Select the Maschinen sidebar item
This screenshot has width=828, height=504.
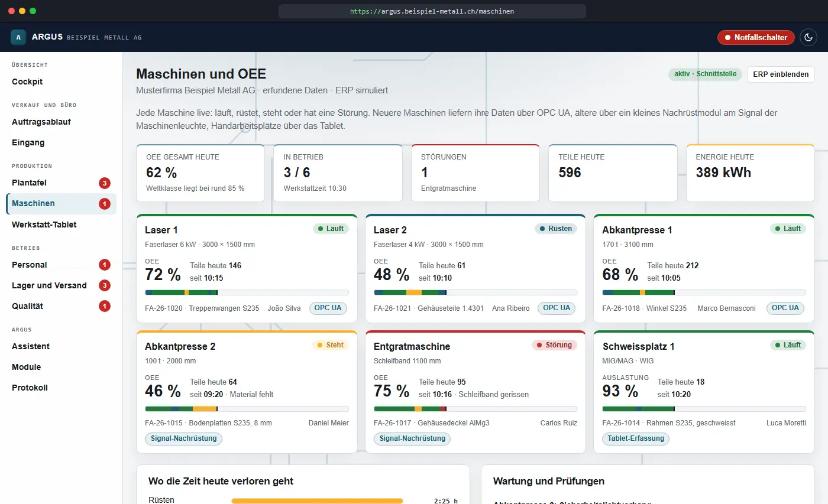tap(61, 203)
